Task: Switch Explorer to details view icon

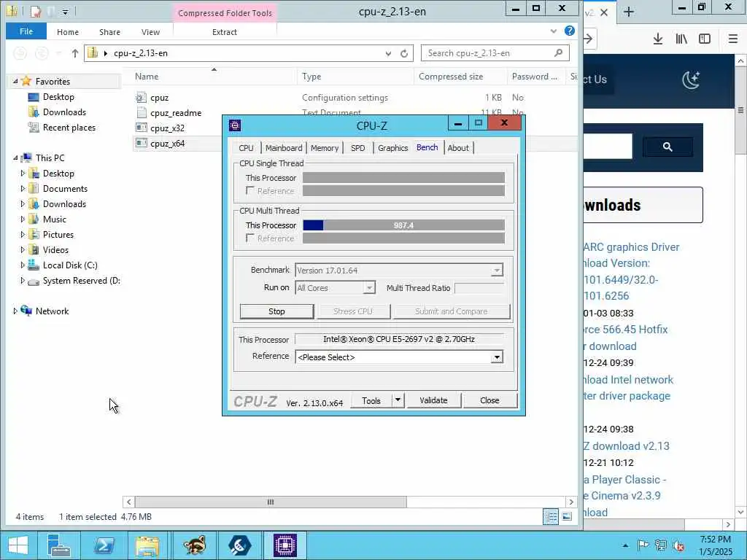Action: pos(551,517)
